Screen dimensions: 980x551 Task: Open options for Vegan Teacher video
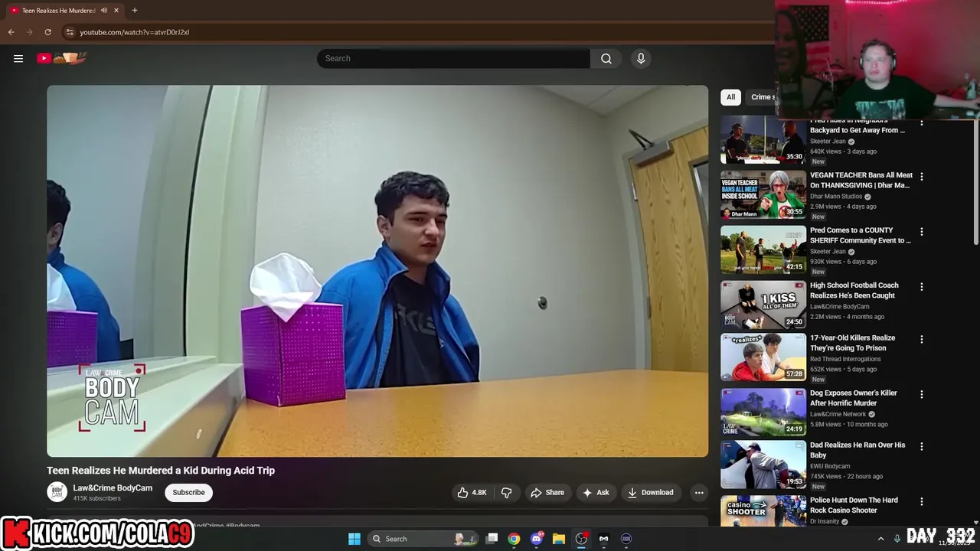pyautogui.click(x=922, y=176)
